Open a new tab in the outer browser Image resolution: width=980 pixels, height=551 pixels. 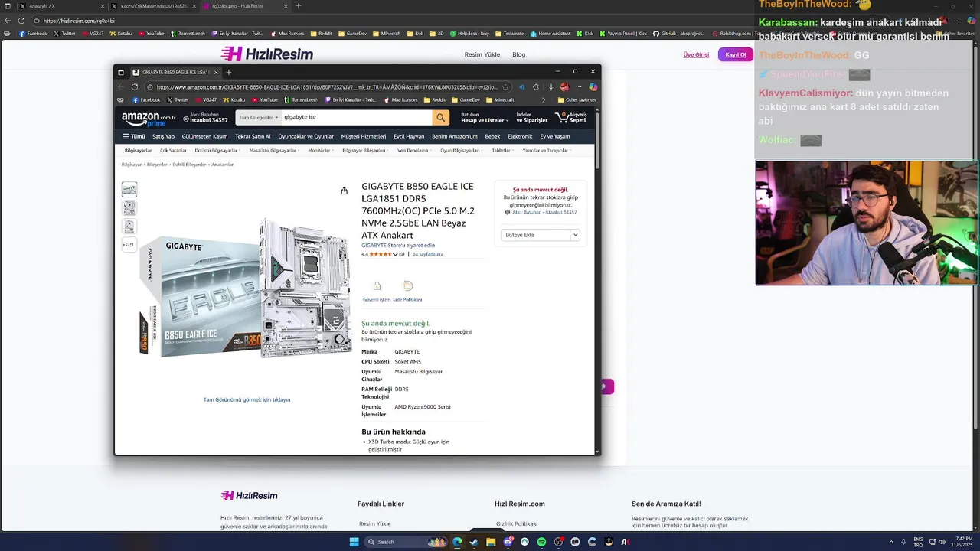299,6
